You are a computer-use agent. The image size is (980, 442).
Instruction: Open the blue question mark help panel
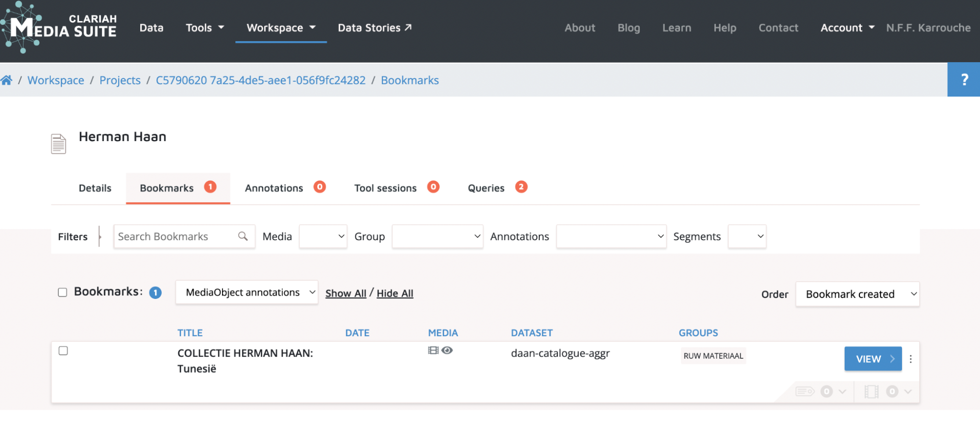[x=963, y=79]
